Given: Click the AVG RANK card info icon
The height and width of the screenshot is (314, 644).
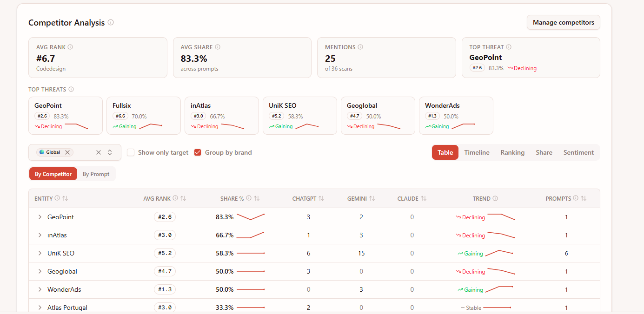Looking at the screenshot, I should click(70, 47).
